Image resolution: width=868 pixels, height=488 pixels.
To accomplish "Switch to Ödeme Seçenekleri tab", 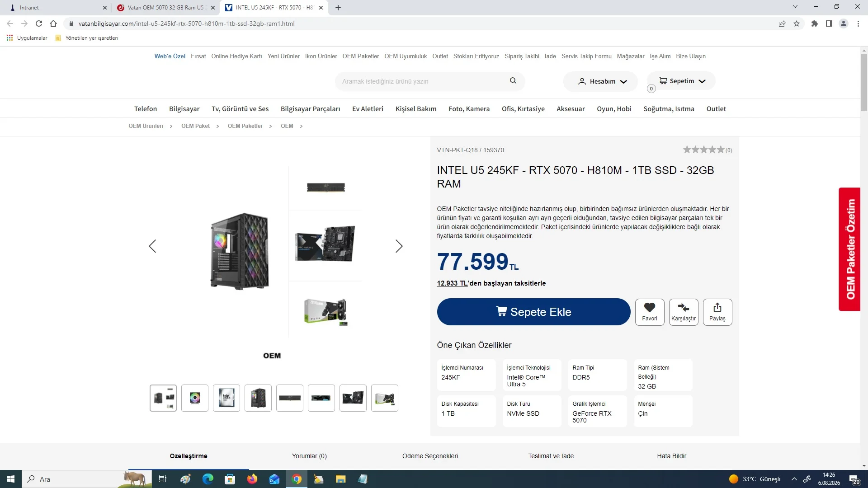I will (x=430, y=456).
